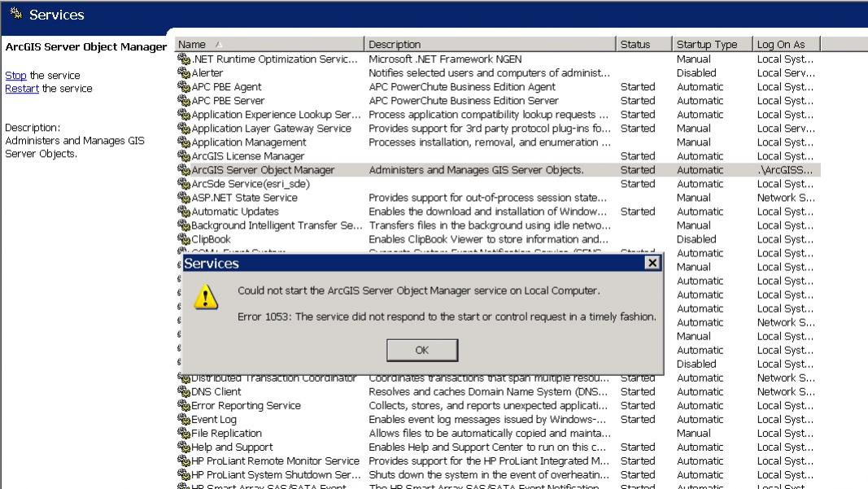Screen dimensions: 868x489
Task: Select the ClipBook service name
Action: [x=211, y=239]
